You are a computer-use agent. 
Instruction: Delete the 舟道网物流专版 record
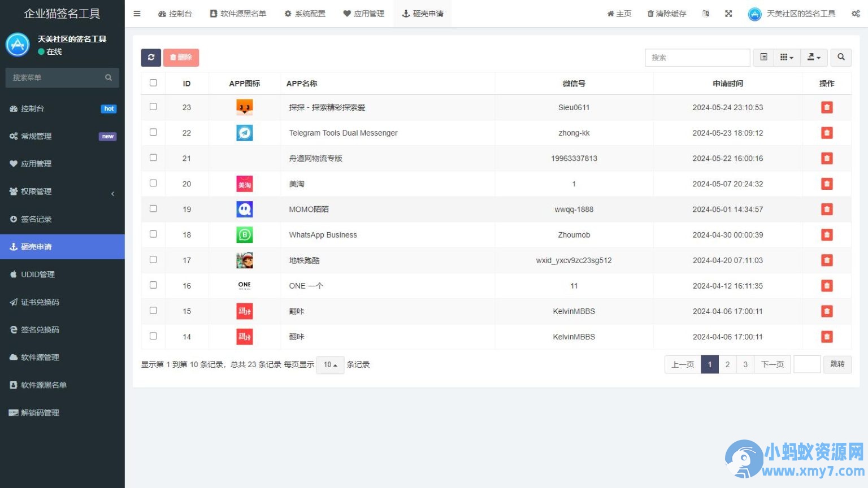[827, 158]
